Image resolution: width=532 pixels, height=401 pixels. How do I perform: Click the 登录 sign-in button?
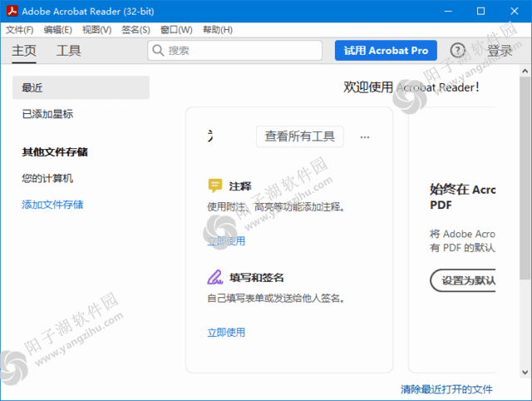pos(500,51)
